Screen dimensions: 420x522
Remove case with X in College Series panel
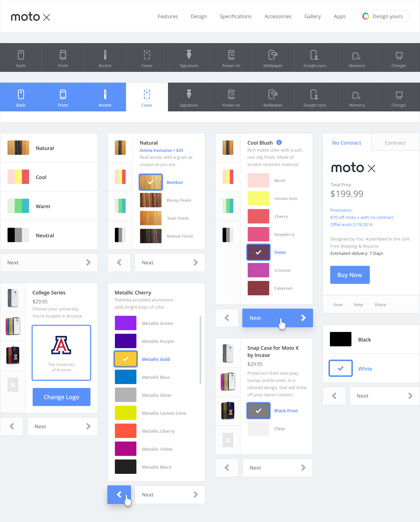click(x=13, y=385)
